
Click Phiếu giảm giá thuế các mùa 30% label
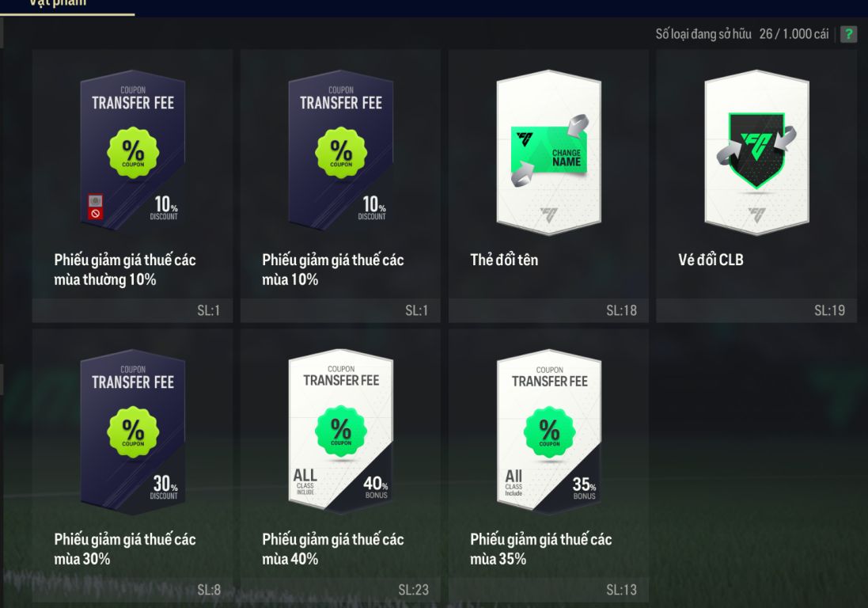click(125, 549)
